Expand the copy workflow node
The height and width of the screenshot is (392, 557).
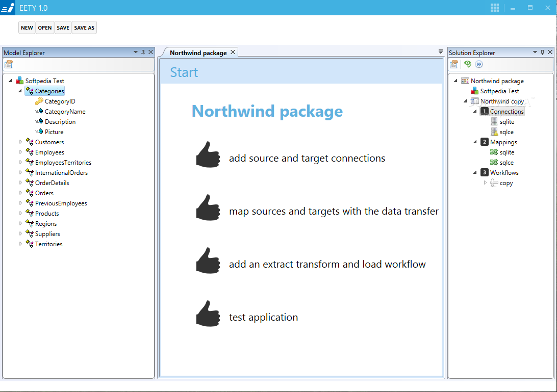pos(485,183)
